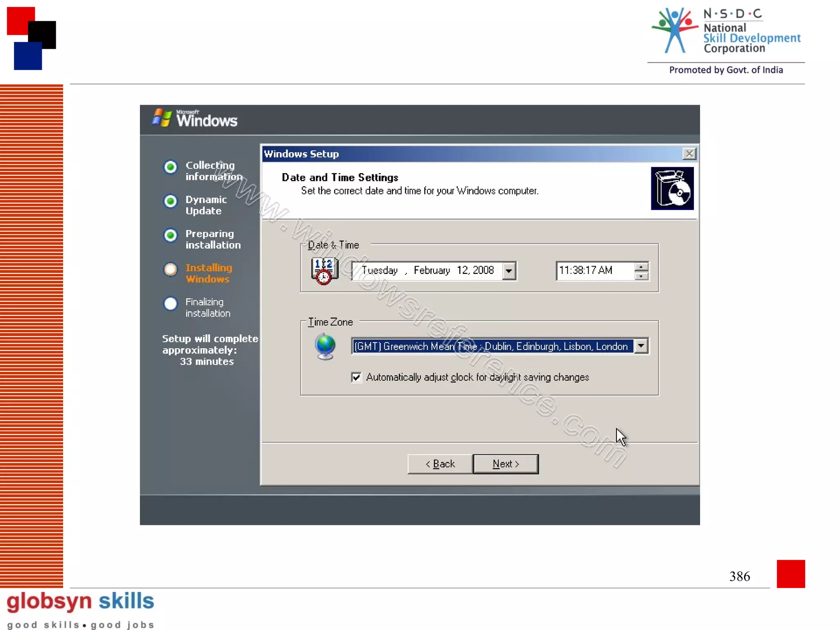
Task: Click the Back button
Action: click(440, 464)
